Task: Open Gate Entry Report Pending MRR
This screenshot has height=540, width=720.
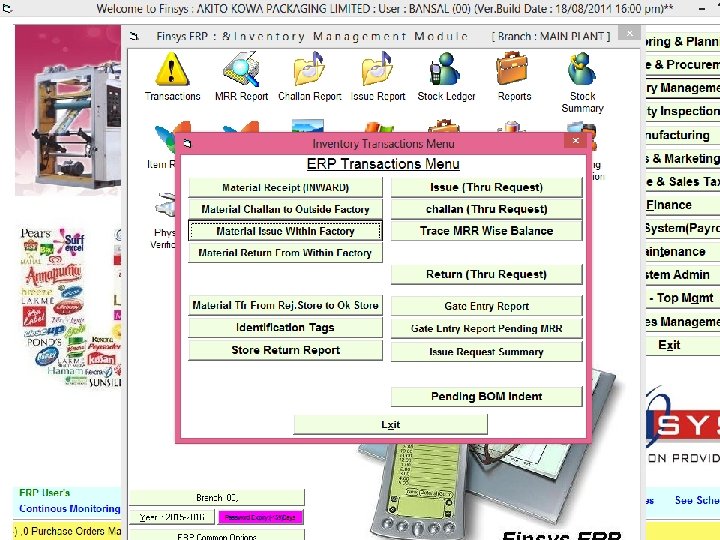Action: click(x=486, y=329)
